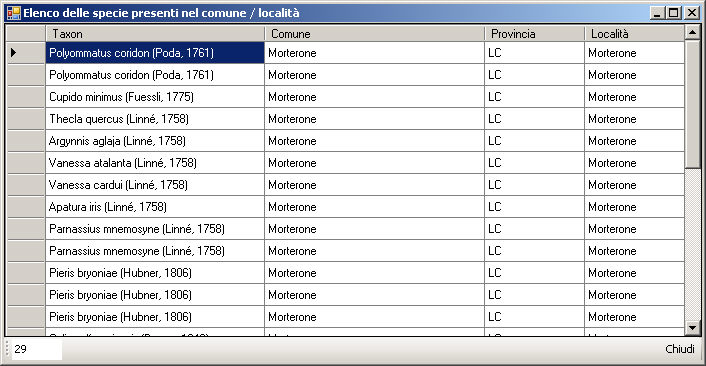Close the species list window
The width and height of the screenshot is (706, 366).
pos(691,13)
